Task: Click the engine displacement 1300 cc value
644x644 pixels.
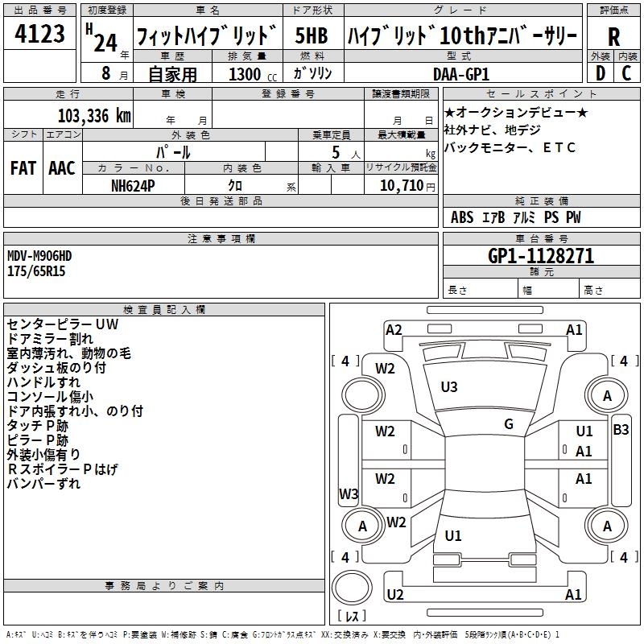Action: [x=249, y=74]
